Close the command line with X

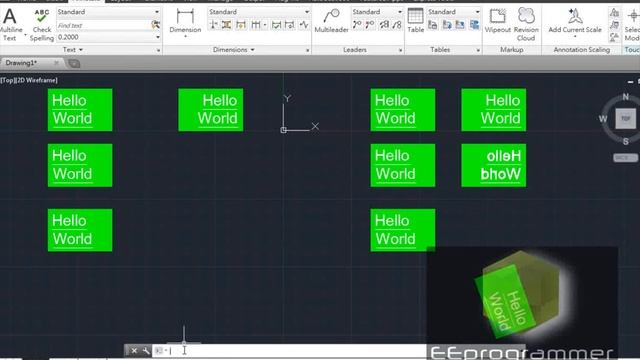[x=134, y=351]
